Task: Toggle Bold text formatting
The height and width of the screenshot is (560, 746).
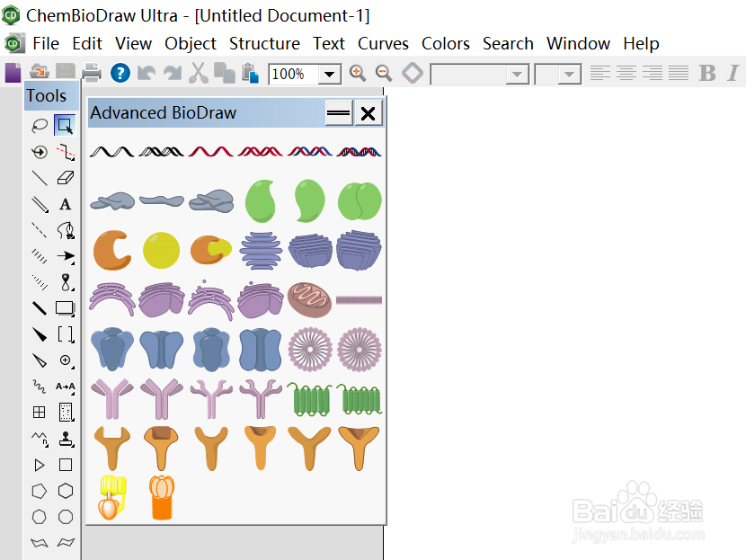Action: click(707, 74)
